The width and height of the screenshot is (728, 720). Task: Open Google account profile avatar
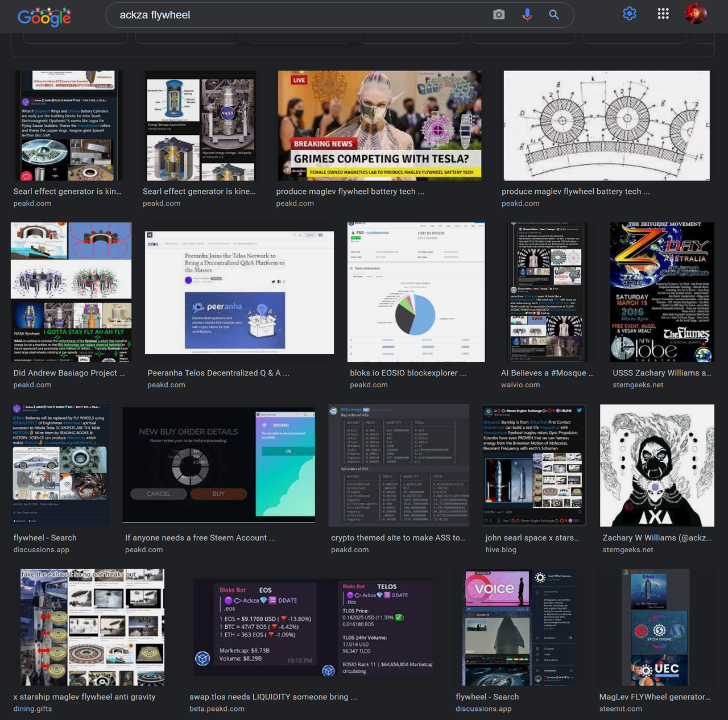(696, 14)
